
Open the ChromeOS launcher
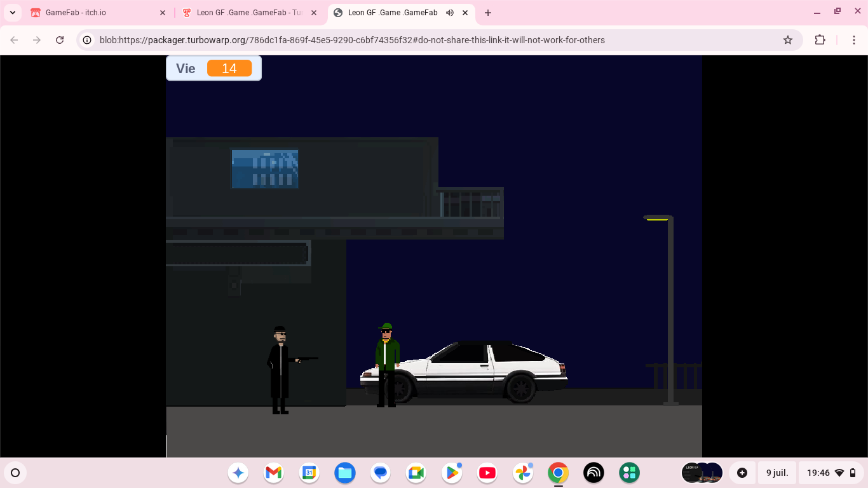point(15,473)
